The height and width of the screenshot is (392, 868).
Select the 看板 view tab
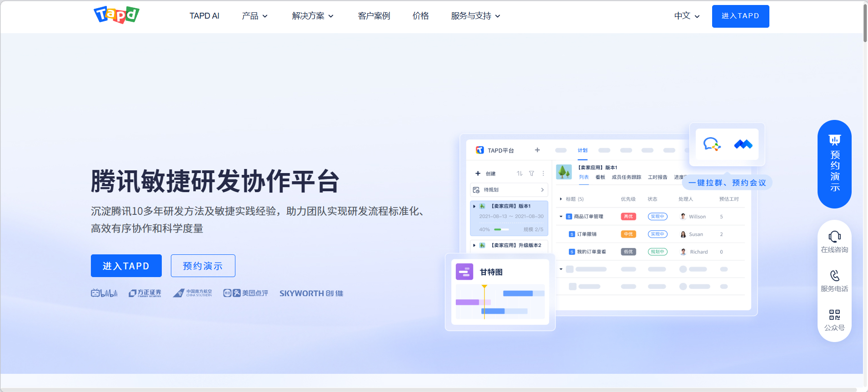[x=600, y=177]
